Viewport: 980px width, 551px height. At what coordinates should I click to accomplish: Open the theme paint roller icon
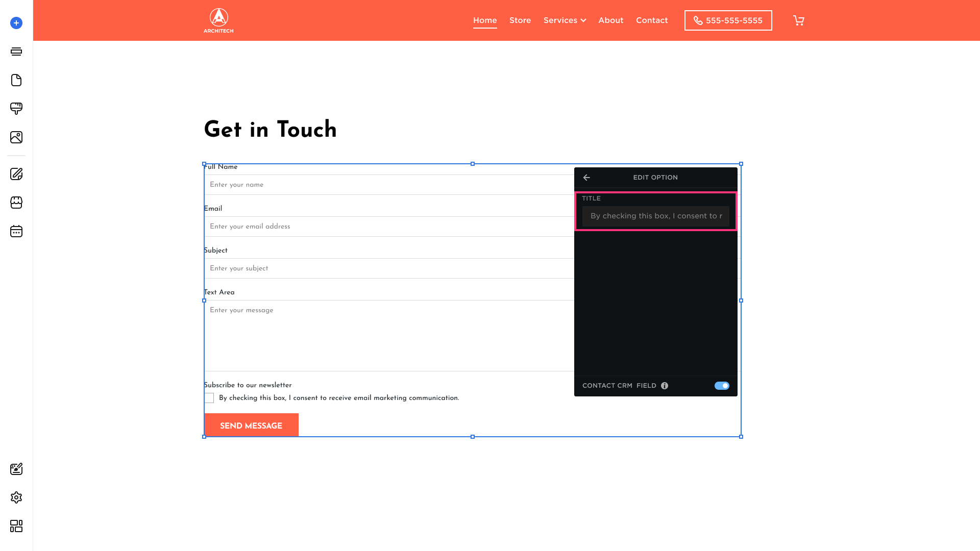click(x=16, y=109)
